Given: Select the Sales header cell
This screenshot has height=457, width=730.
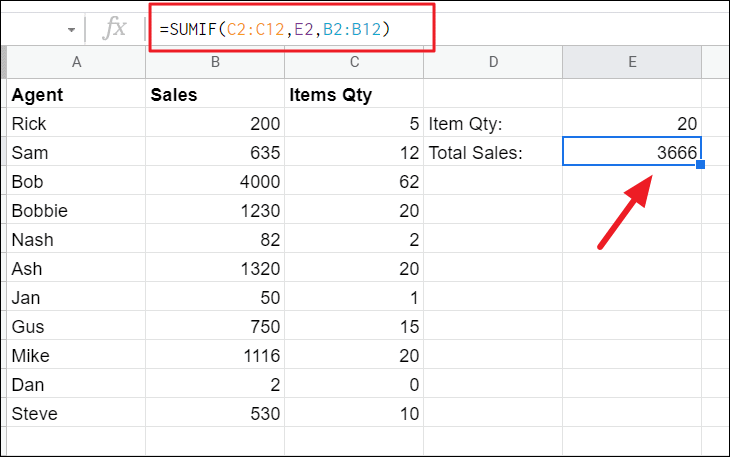Looking at the screenshot, I should [x=214, y=95].
